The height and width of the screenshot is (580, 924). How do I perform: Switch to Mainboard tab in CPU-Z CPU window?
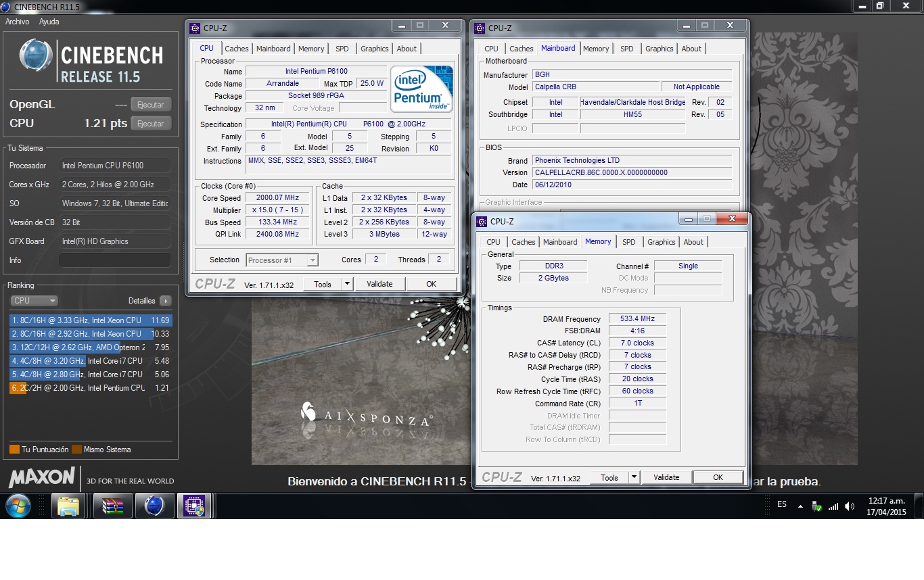pyautogui.click(x=273, y=49)
